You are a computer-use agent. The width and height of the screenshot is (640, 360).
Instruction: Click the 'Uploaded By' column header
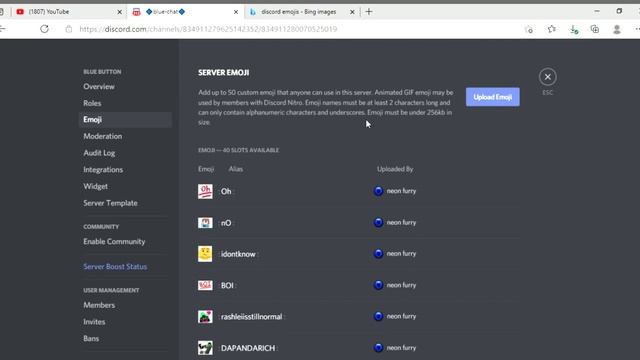[395, 169]
